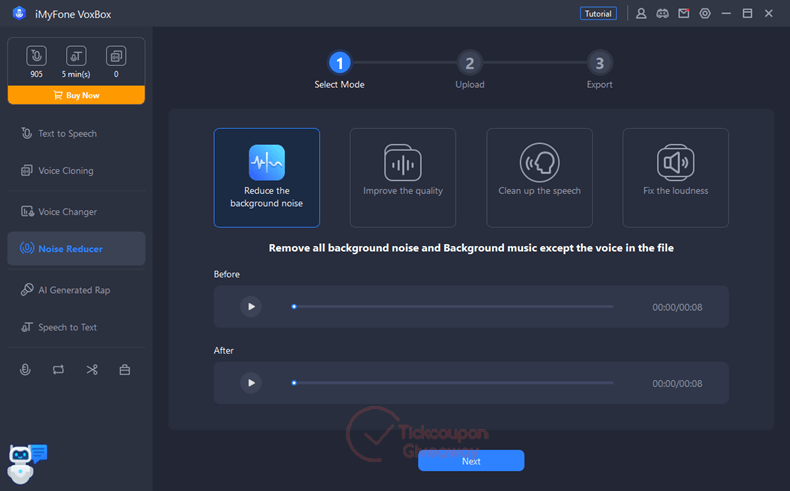Open Voice Cloning in sidebar
Screen dimensions: 790x491
[x=76, y=171]
